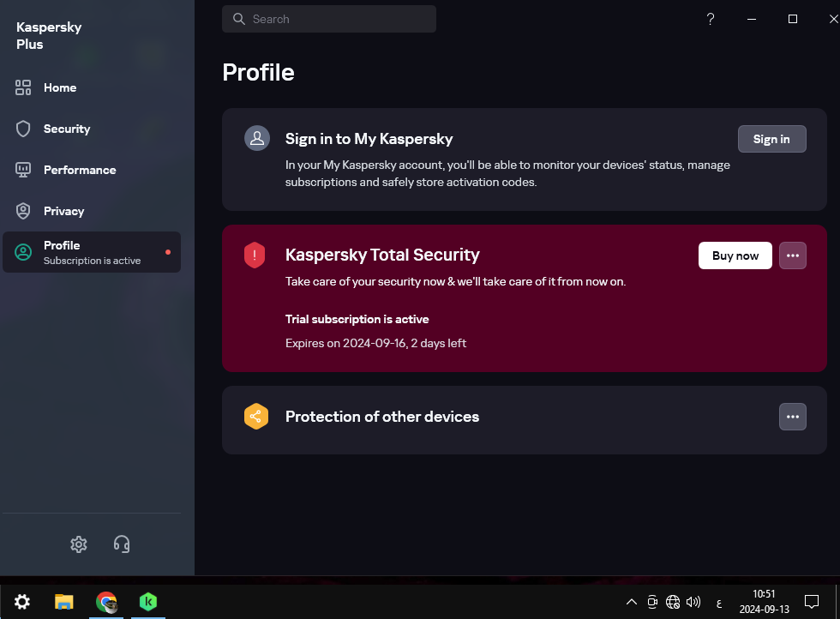Open more options for Kaspersky Total Security
The image size is (840, 619).
[792, 255]
